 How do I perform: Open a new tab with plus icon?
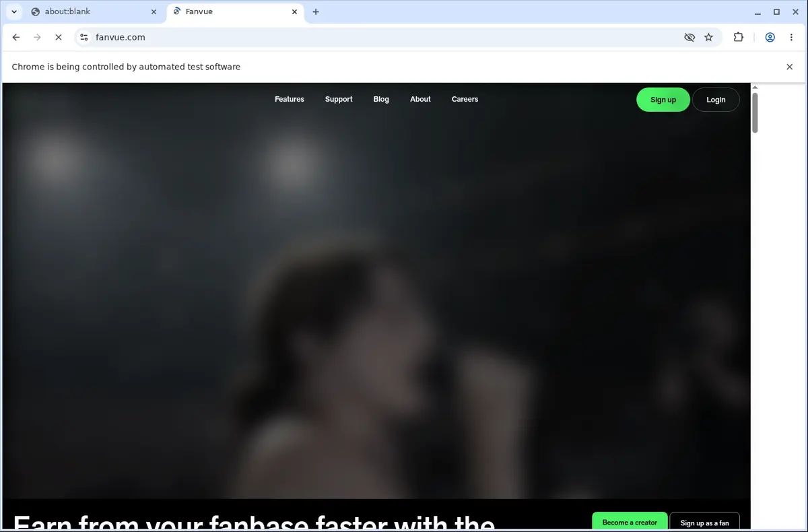tap(316, 11)
